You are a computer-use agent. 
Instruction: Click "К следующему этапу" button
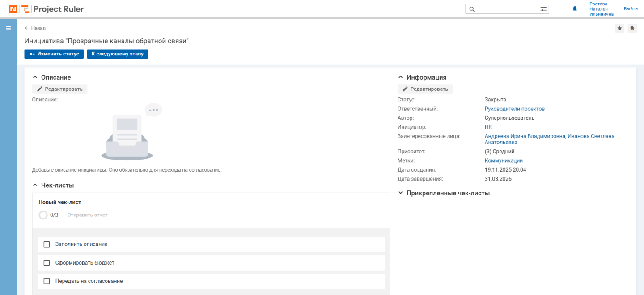[117, 54]
